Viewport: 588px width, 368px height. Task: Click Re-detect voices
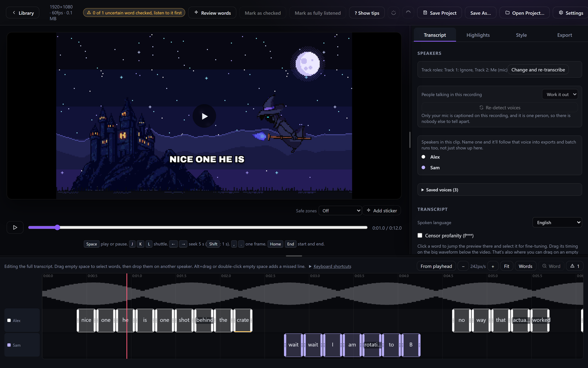point(499,107)
